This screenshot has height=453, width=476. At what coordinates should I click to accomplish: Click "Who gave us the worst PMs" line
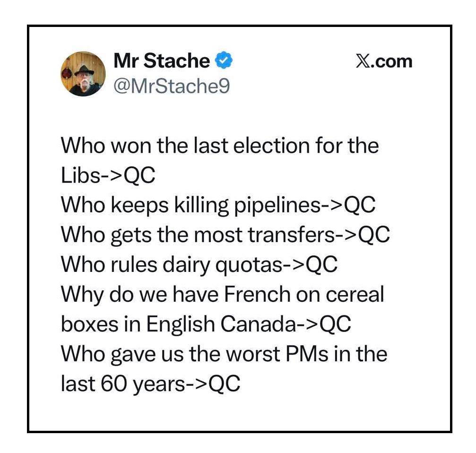coord(224,354)
